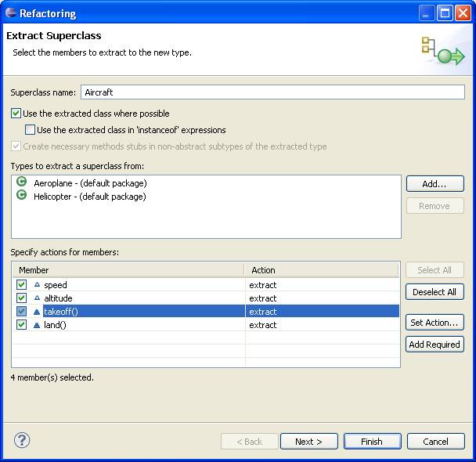The image size is (476, 462).
Task: Uncheck the land() member checkbox
Action: [22, 324]
